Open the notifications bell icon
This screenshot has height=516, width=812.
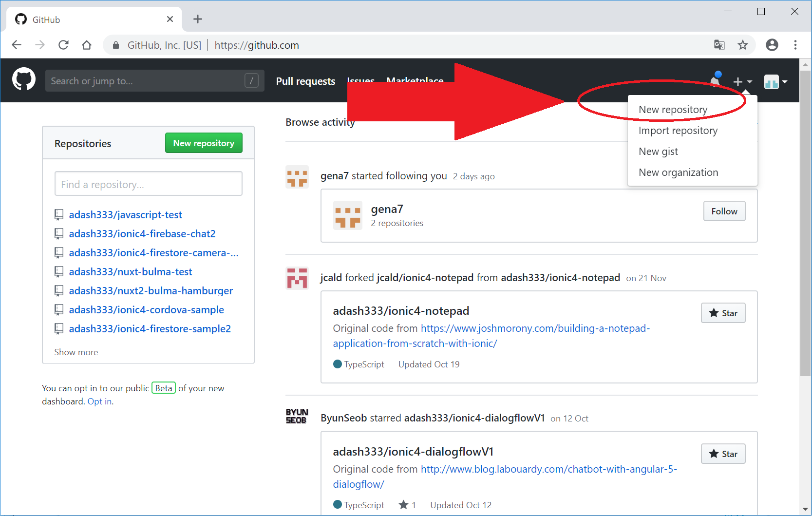pyautogui.click(x=715, y=80)
